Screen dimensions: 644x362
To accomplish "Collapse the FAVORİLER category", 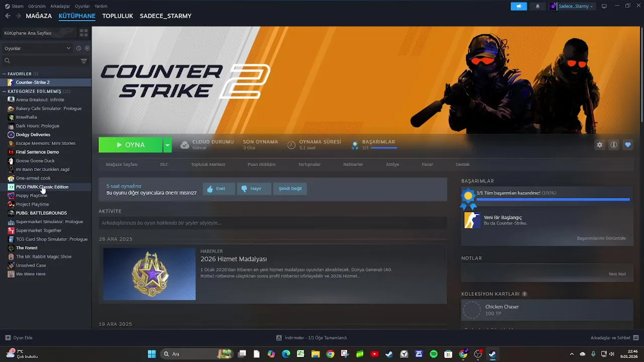I will (x=4, y=74).
